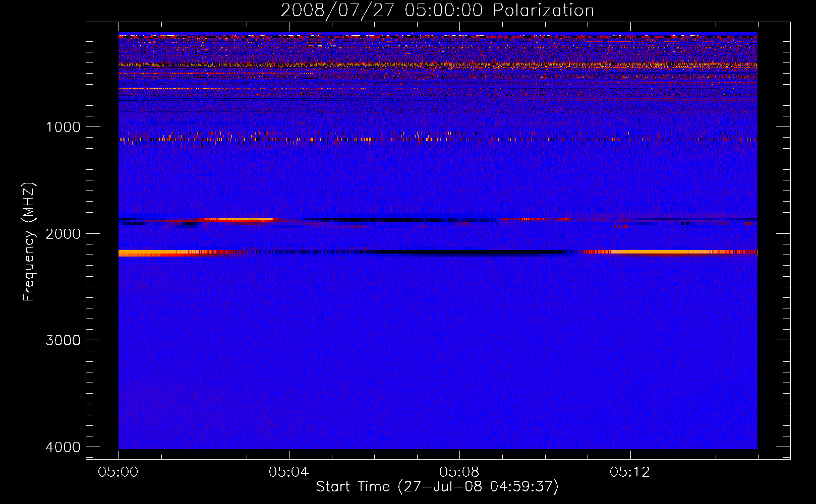The height and width of the screenshot is (504, 816).
Task: Click the 2000 frequency tick label
Action: pos(63,234)
